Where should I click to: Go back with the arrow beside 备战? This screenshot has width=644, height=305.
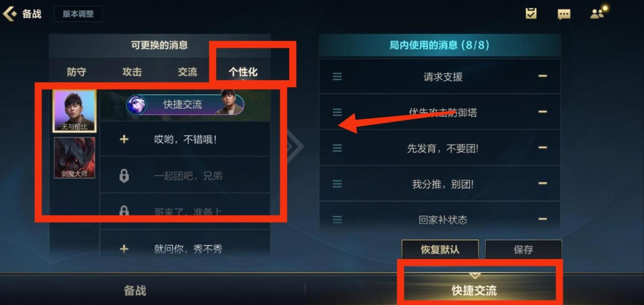[9, 14]
